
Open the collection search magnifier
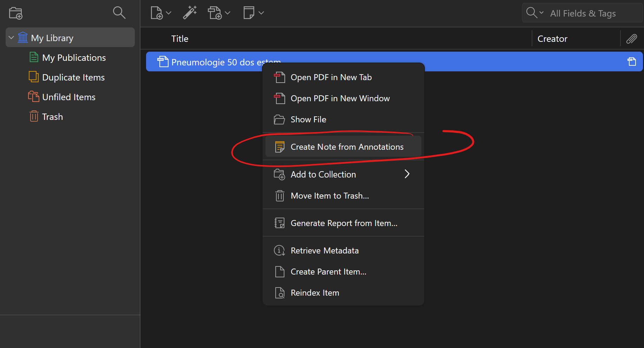coord(119,13)
